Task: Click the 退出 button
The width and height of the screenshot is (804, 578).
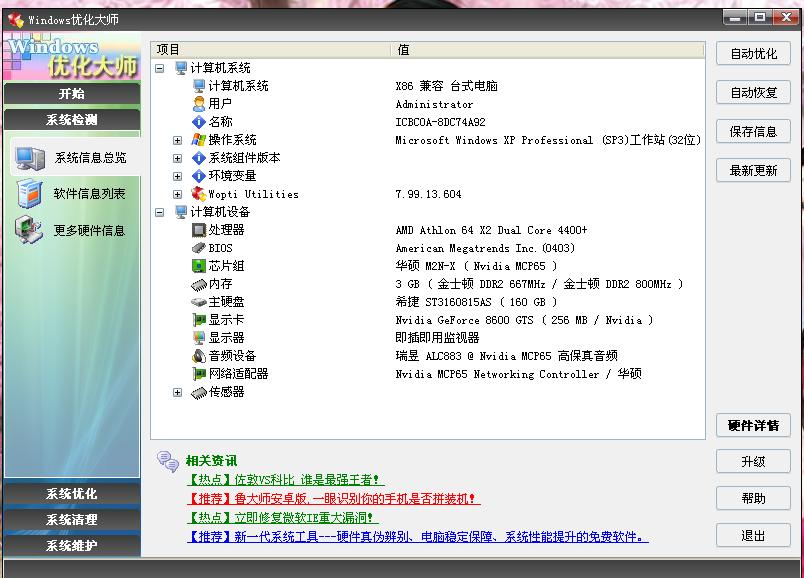Action: pyautogui.click(x=753, y=536)
